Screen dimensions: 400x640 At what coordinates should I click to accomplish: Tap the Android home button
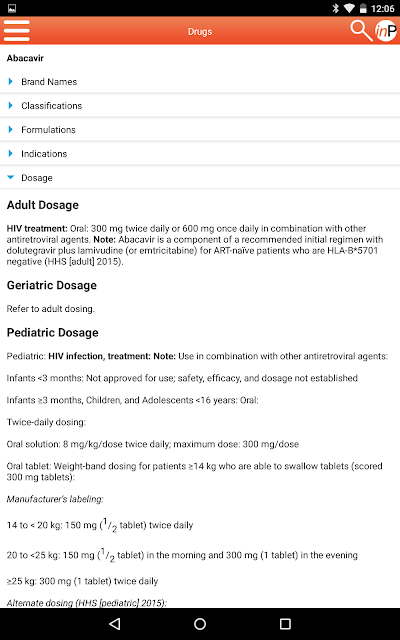(x=200, y=624)
